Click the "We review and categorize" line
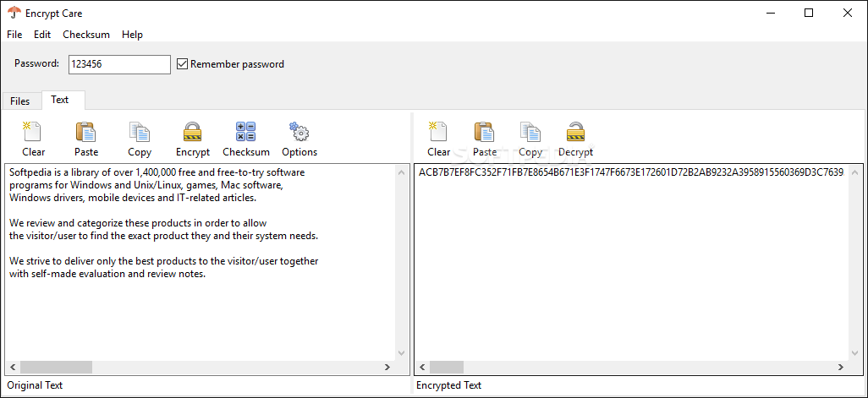 pos(139,223)
